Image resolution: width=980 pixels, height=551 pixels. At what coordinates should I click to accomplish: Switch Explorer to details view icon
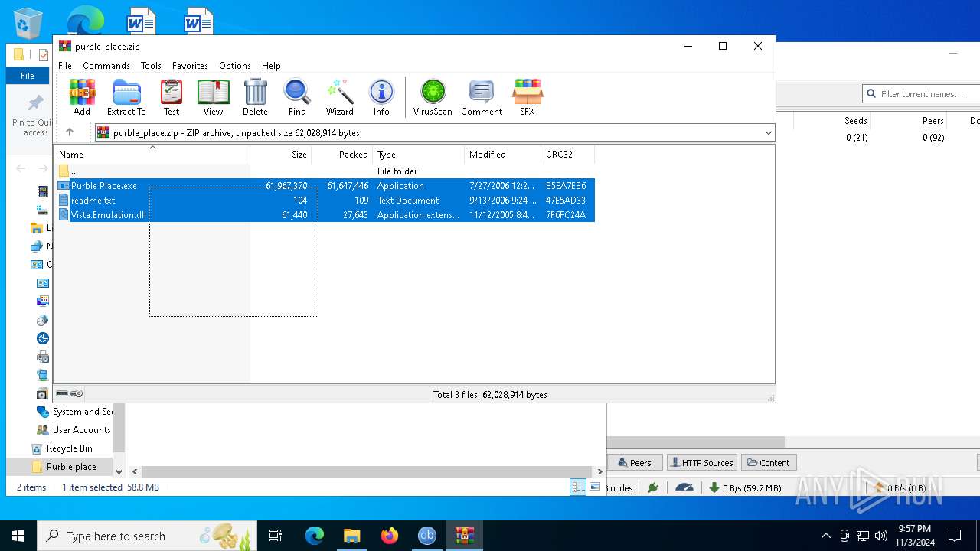click(x=578, y=487)
